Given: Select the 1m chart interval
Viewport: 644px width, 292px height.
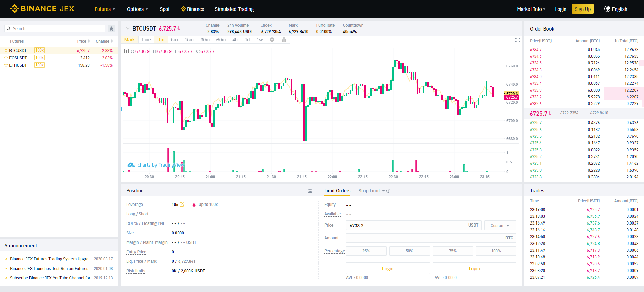Looking at the screenshot, I should 161,40.
